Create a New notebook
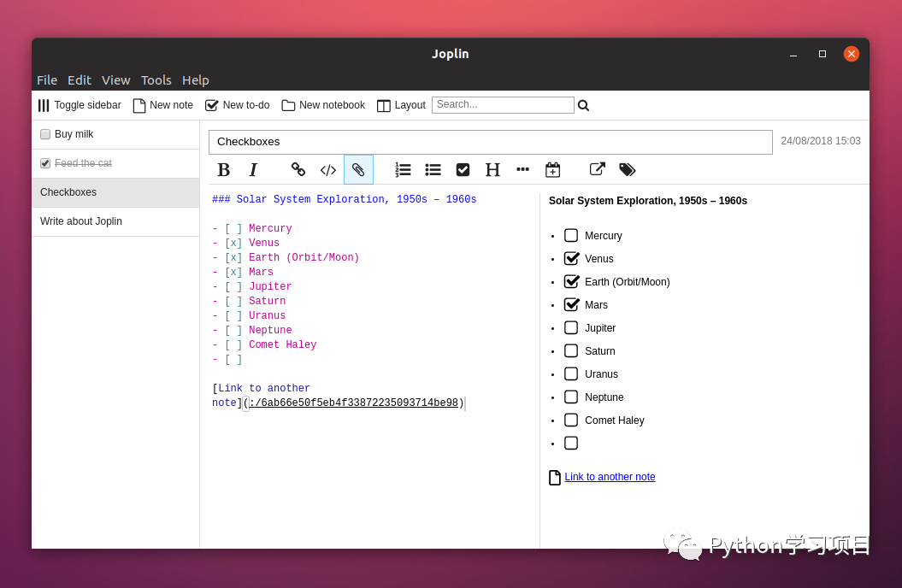Viewport: 902px width, 588px height. point(323,105)
